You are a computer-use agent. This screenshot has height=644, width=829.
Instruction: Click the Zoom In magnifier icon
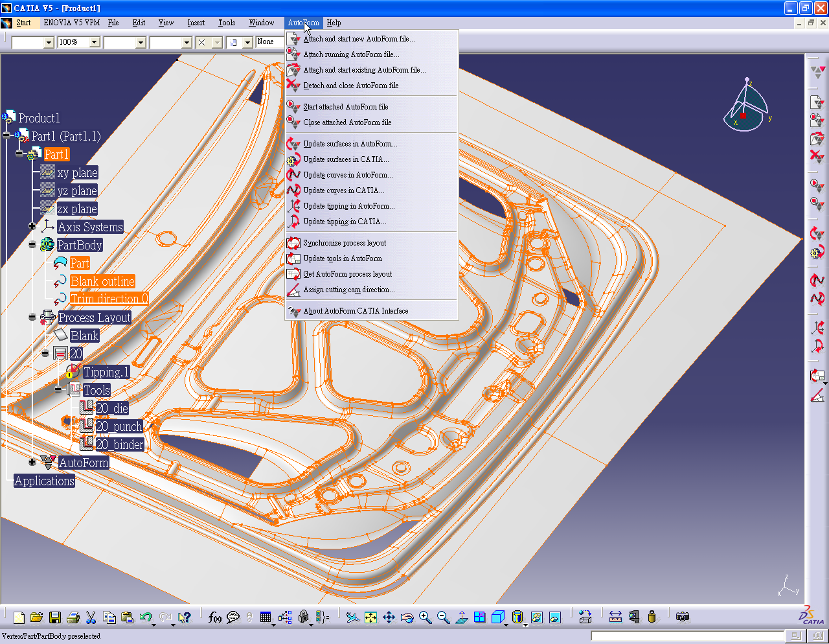[x=425, y=617]
